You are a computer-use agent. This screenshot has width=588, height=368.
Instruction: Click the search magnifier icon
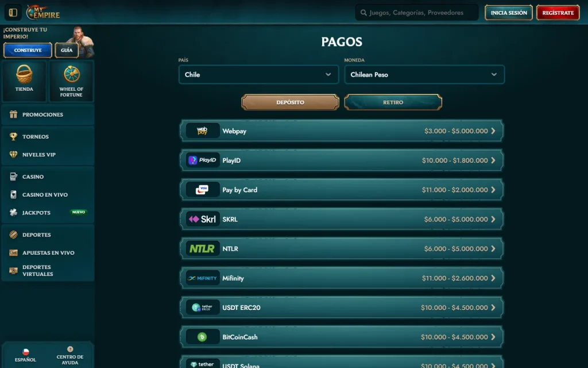point(363,13)
